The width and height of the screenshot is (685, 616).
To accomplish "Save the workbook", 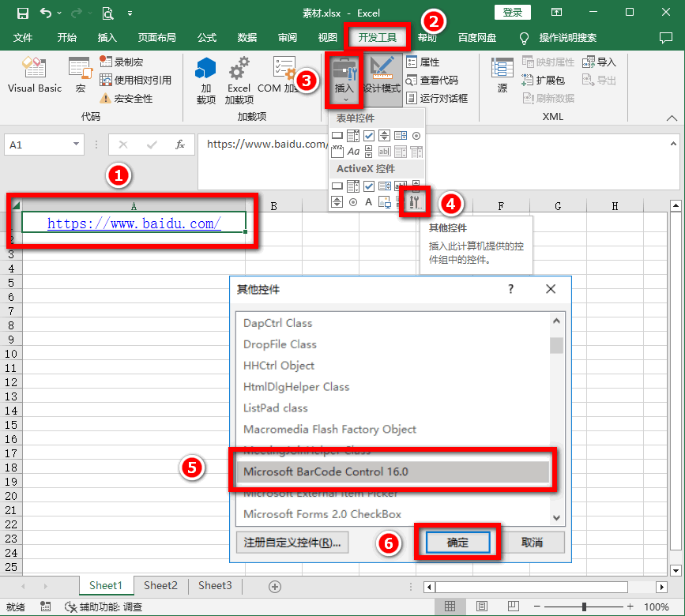I will (23, 13).
